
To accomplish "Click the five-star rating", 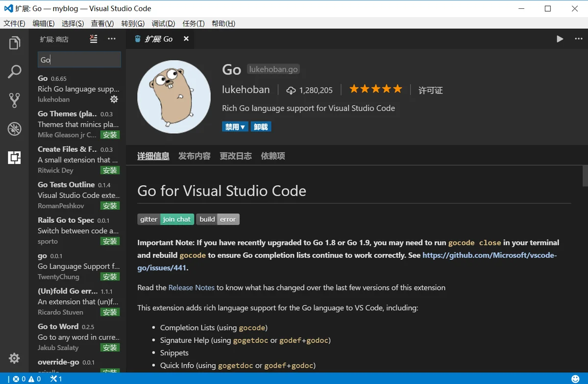I will (375, 89).
